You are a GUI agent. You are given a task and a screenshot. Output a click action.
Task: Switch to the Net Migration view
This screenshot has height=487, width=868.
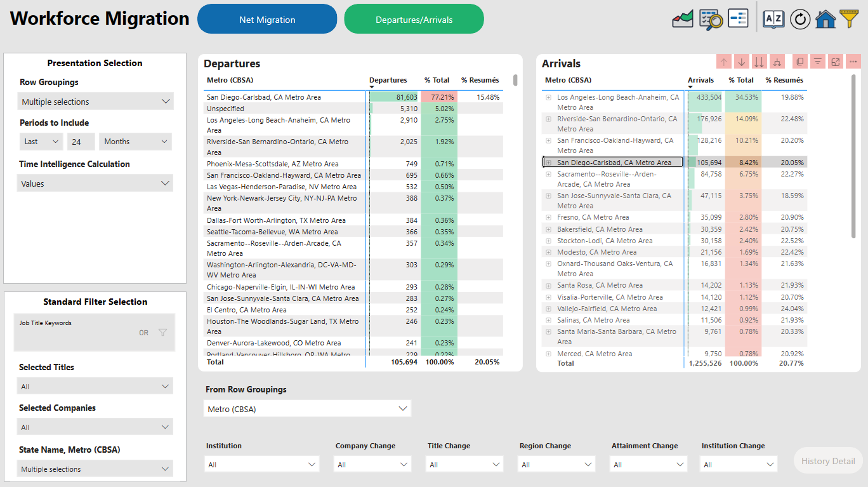(267, 18)
